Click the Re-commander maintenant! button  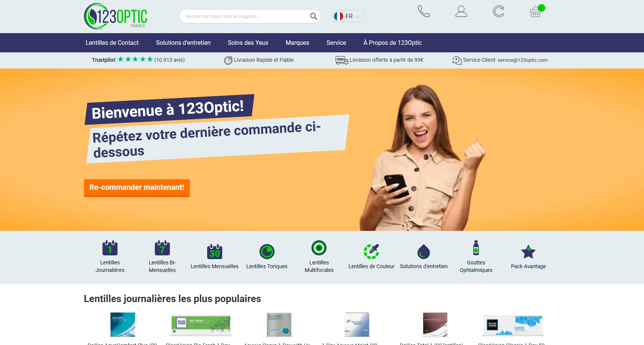click(137, 188)
